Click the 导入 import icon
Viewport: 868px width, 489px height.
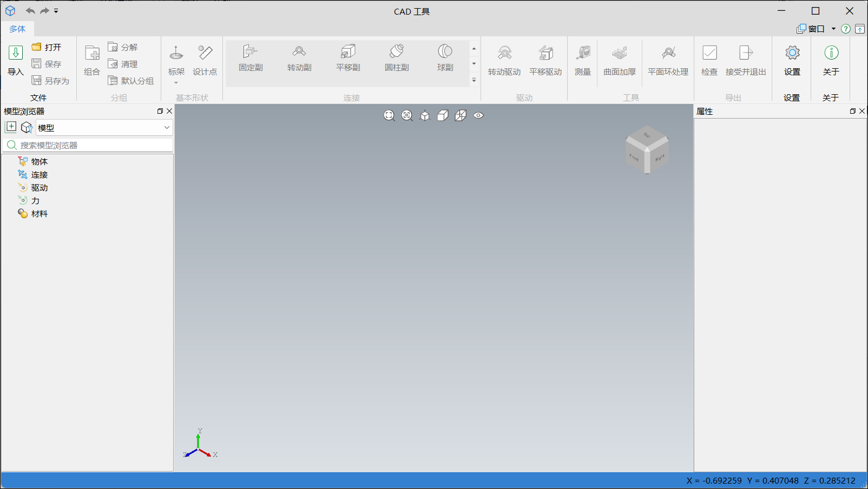click(16, 53)
